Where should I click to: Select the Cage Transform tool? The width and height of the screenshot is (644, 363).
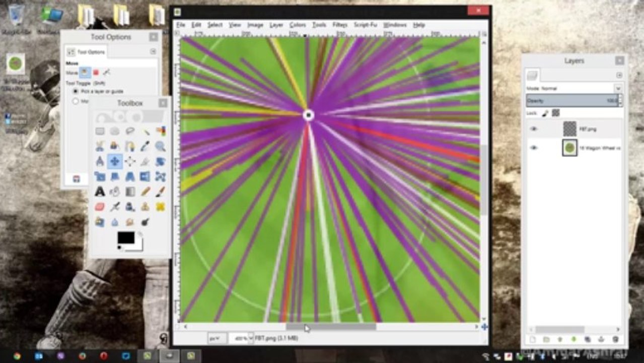tap(160, 176)
